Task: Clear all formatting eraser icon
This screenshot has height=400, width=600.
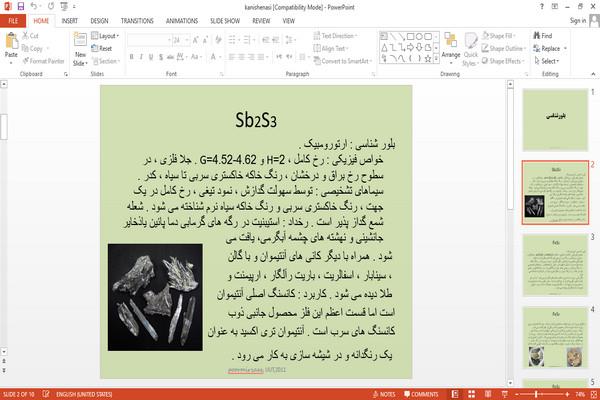Action: (x=218, y=40)
